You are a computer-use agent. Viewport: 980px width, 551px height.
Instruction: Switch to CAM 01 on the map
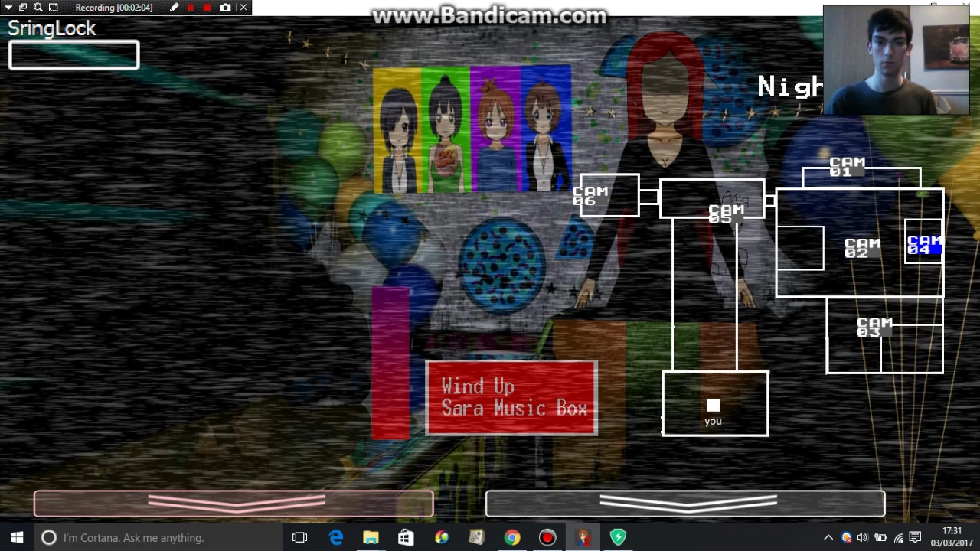point(847,166)
